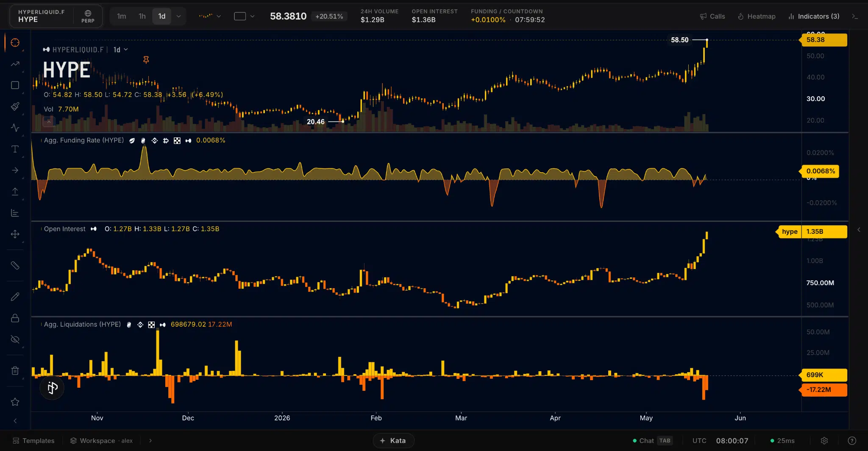Select the ruler measure tool

(15, 266)
